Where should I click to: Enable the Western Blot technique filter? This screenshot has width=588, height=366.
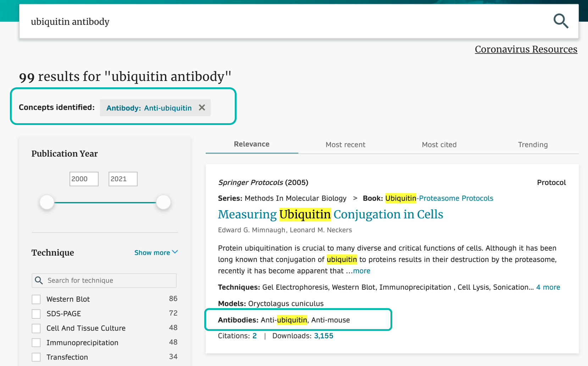click(x=36, y=299)
